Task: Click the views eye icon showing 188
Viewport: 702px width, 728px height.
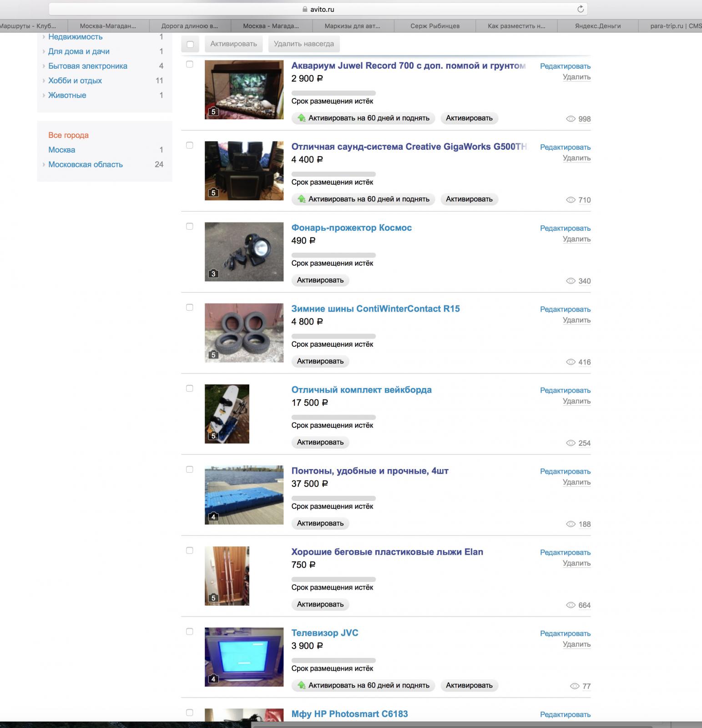Action: 571,524
